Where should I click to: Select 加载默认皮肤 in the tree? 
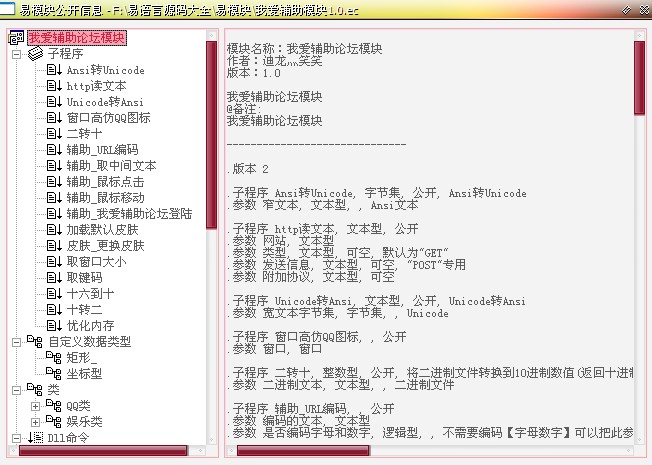pos(102,230)
